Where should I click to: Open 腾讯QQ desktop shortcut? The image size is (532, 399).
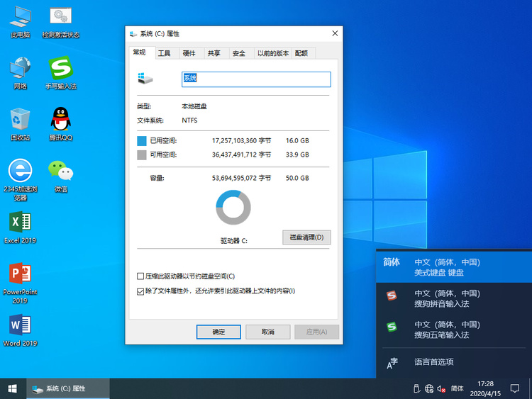click(61, 120)
